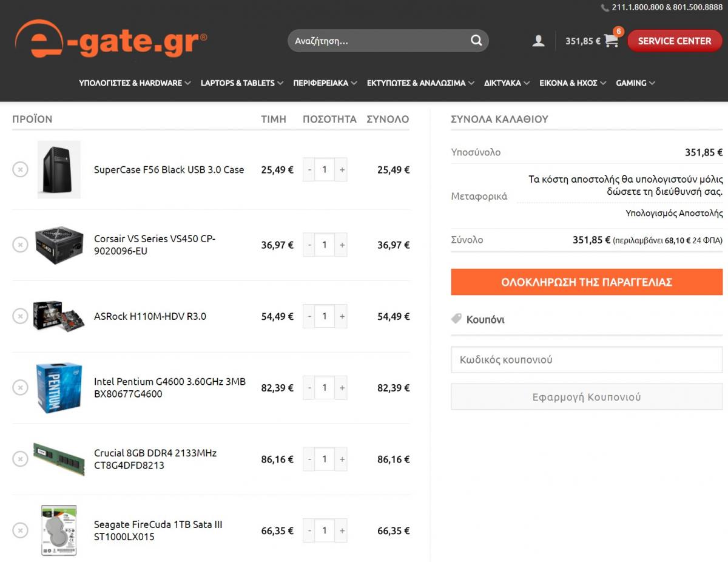The height and width of the screenshot is (562, 728).
Task: Remove Intel Pentium G4600 from cart
Action: [20, 387]
